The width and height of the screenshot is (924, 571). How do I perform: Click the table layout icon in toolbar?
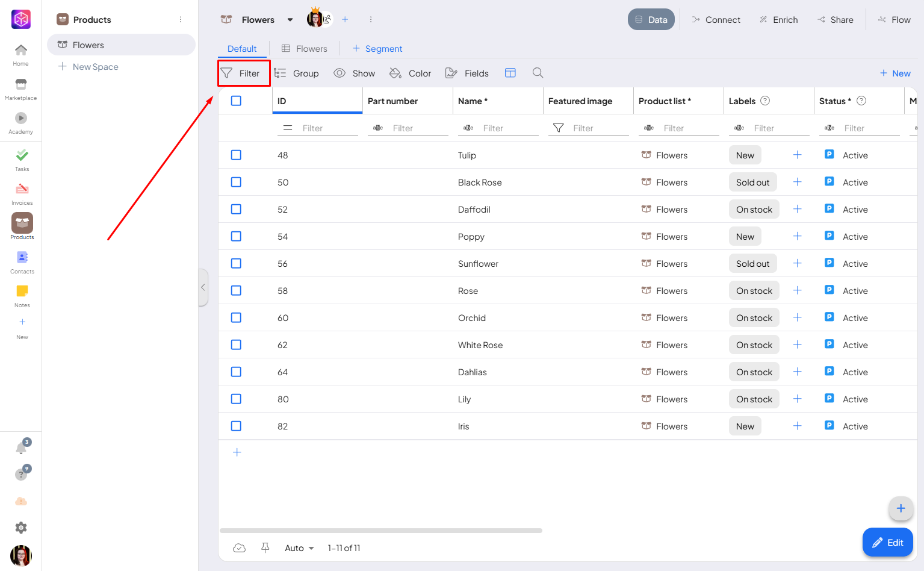point(510,73)
